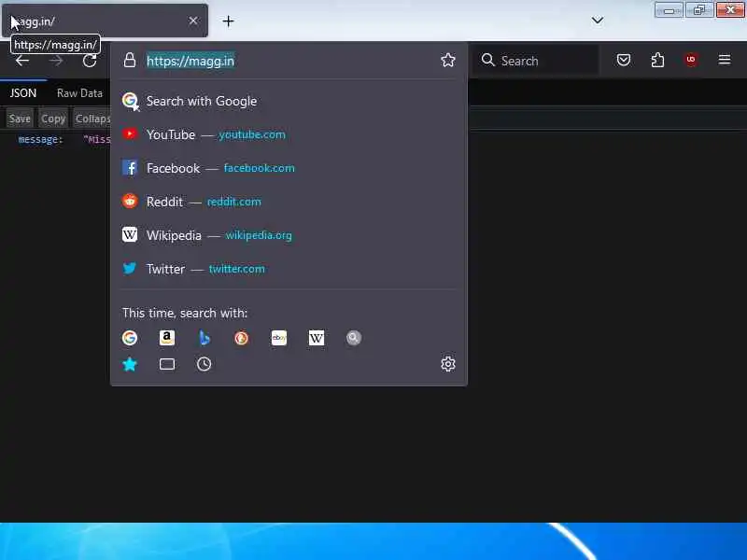The height and width of the screenshot is (560, 747).
Task: Open the hamburger application menu
Action: click(x=725, y=60)
